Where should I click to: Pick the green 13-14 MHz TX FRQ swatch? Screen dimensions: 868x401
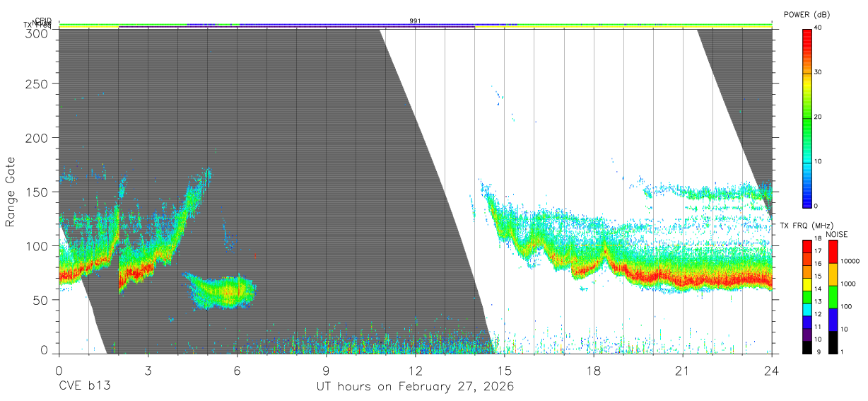tap(807, 296)
